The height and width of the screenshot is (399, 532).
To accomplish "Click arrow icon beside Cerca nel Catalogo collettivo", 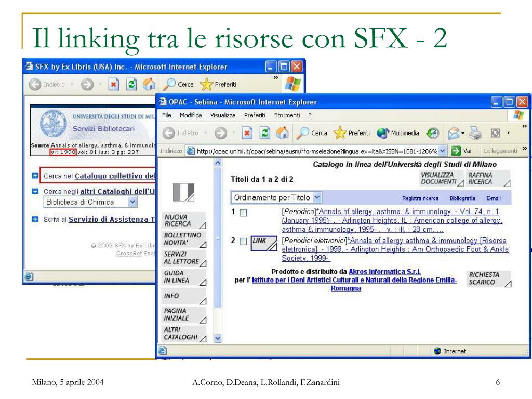I will tap(35, 176).
